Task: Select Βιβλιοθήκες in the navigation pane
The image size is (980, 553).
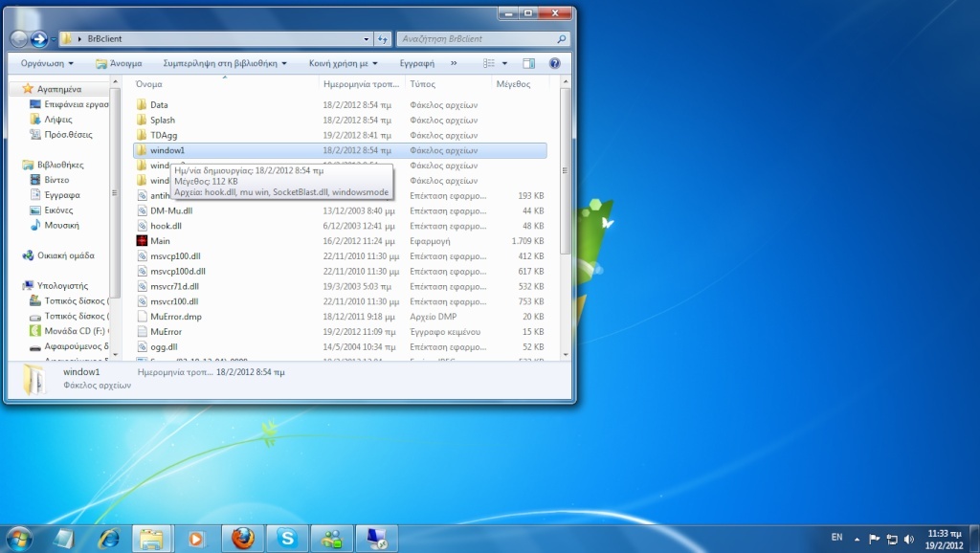Action: [60, 165]
